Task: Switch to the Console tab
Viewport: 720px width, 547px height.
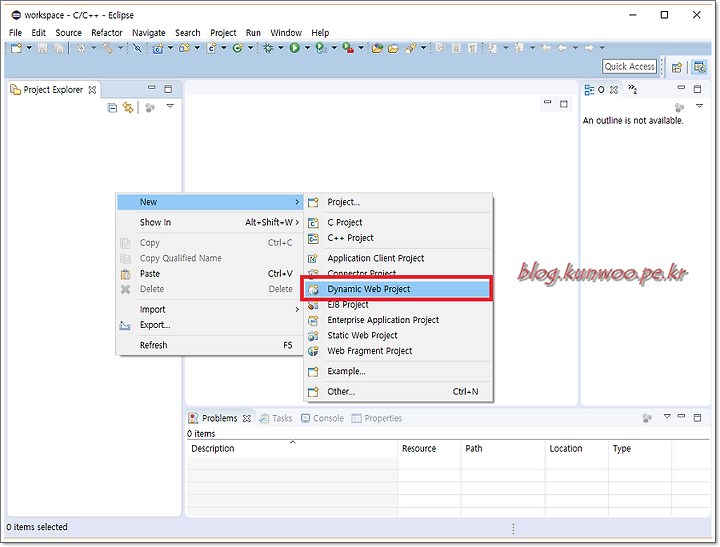Action: click(322, 418)
